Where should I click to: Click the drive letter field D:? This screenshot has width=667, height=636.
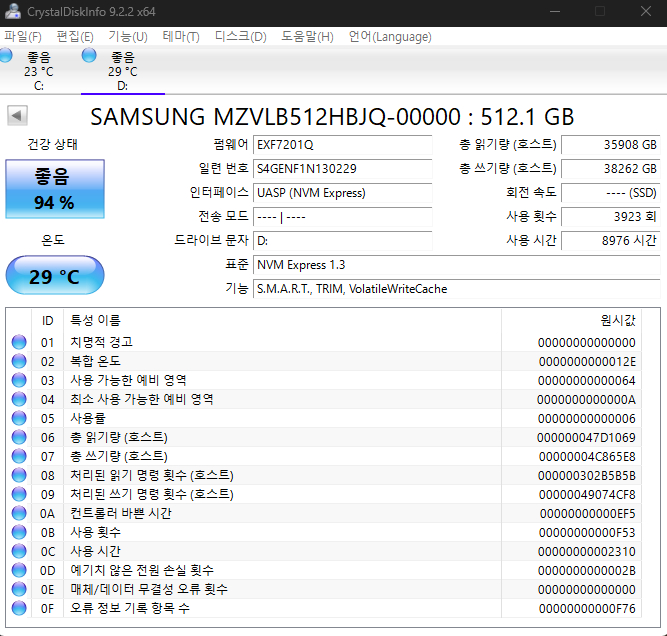[342, 241]
